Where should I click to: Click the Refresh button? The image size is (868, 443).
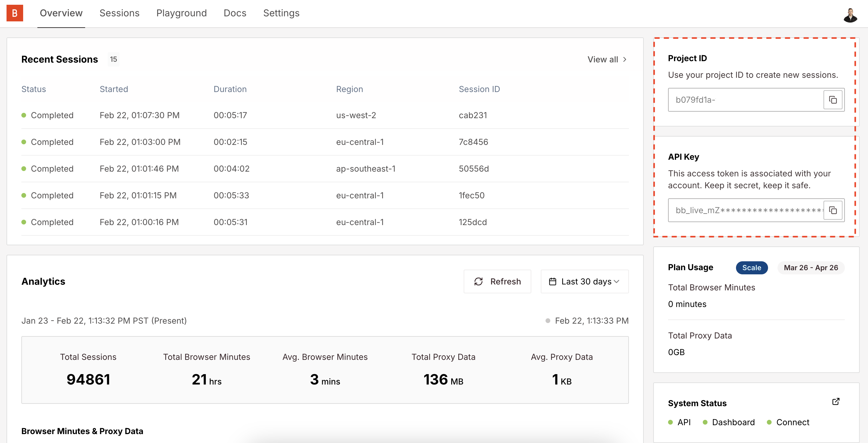tap(497, 281)
